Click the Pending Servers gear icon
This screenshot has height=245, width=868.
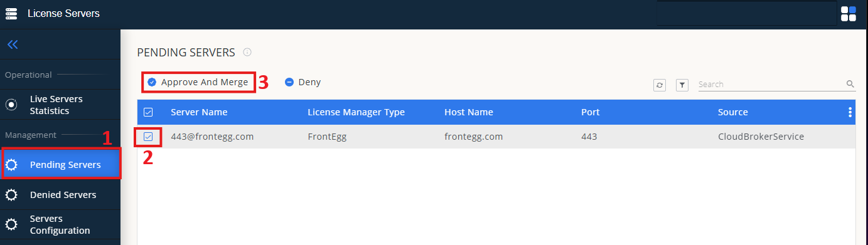click(11, 165)
